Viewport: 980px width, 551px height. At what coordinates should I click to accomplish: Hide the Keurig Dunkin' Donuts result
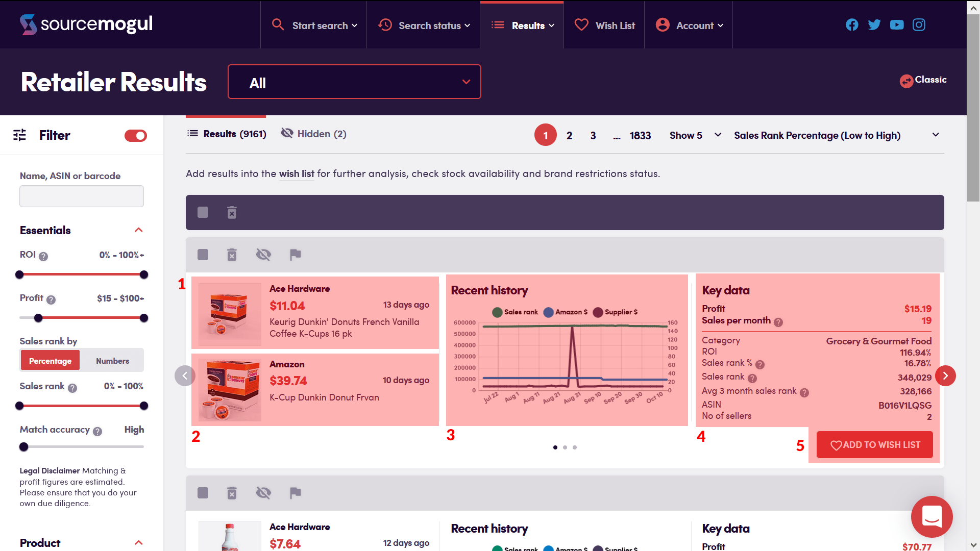pyautogui.click(x=263, y=255)
